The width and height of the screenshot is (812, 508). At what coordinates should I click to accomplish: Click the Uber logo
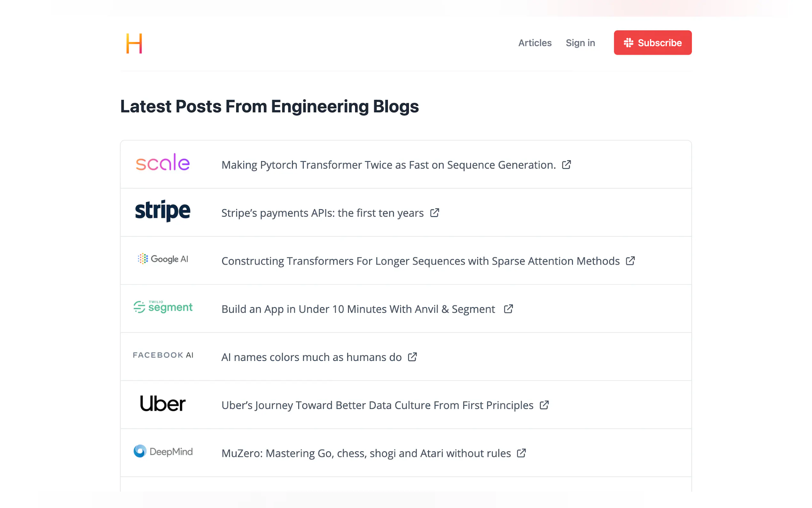click(x=162, y=403)
